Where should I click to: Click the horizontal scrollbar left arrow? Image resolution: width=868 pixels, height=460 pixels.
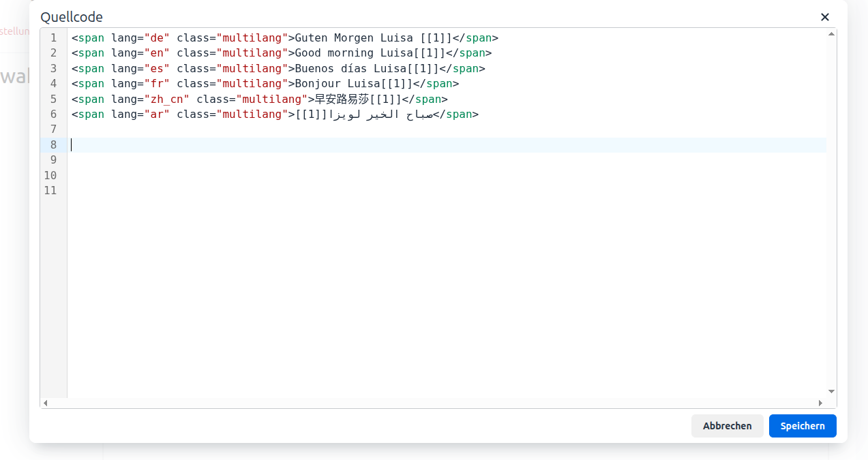45,403
